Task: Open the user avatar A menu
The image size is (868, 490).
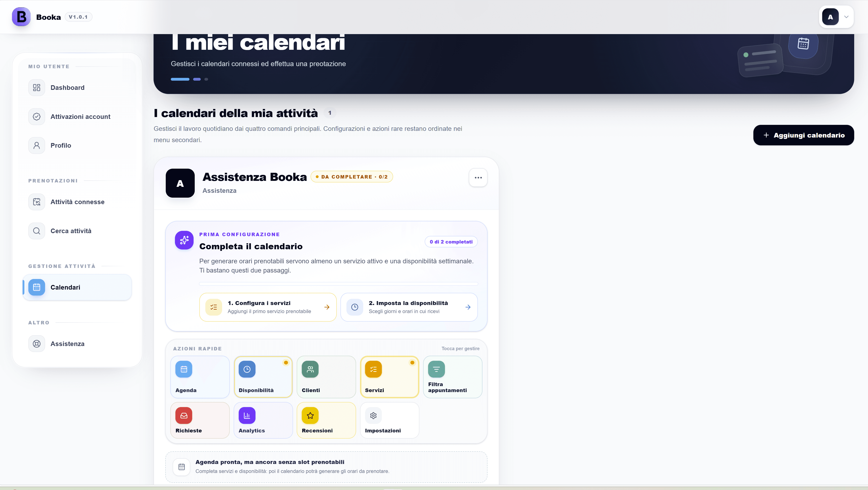Action: [x=830, y=17]
